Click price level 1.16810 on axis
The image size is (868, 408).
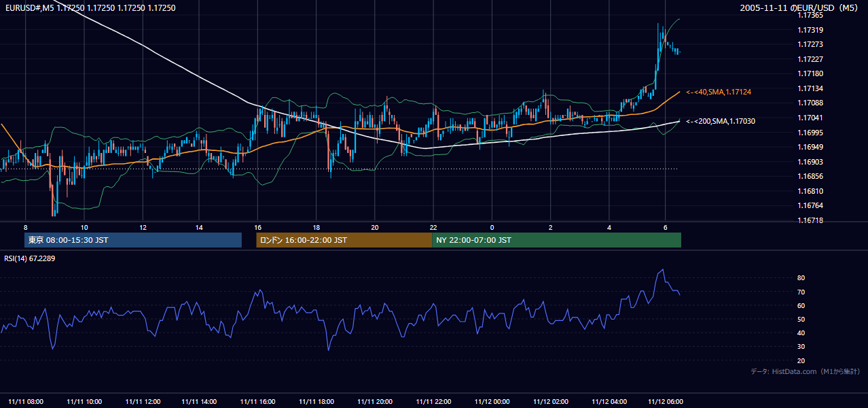811,191
